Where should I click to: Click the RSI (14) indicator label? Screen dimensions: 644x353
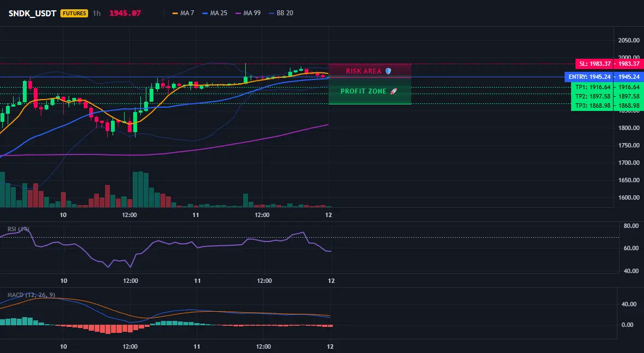click(18, 229)
